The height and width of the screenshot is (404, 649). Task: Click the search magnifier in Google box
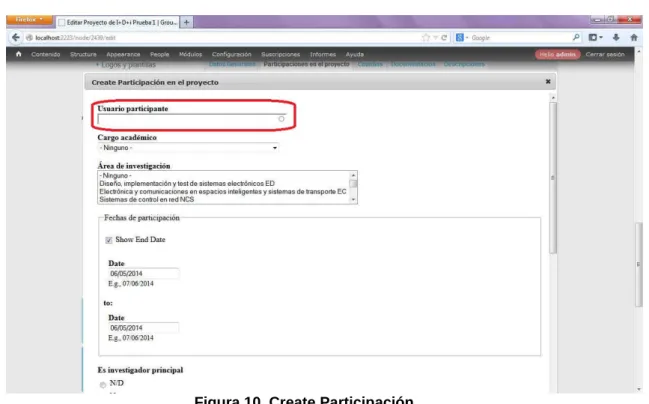[576, 37]
